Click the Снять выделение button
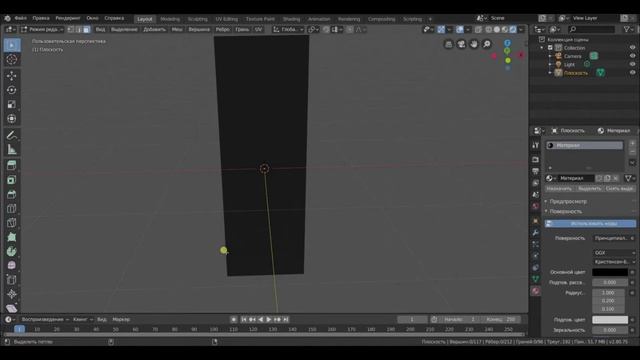Screen dimensions: 640x360 [620, 189]
